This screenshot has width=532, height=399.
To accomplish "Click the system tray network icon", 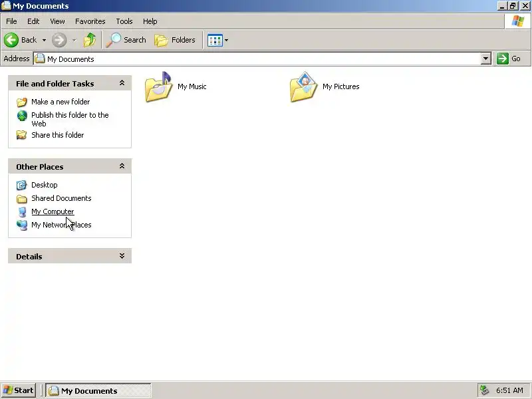I will 485,390.
